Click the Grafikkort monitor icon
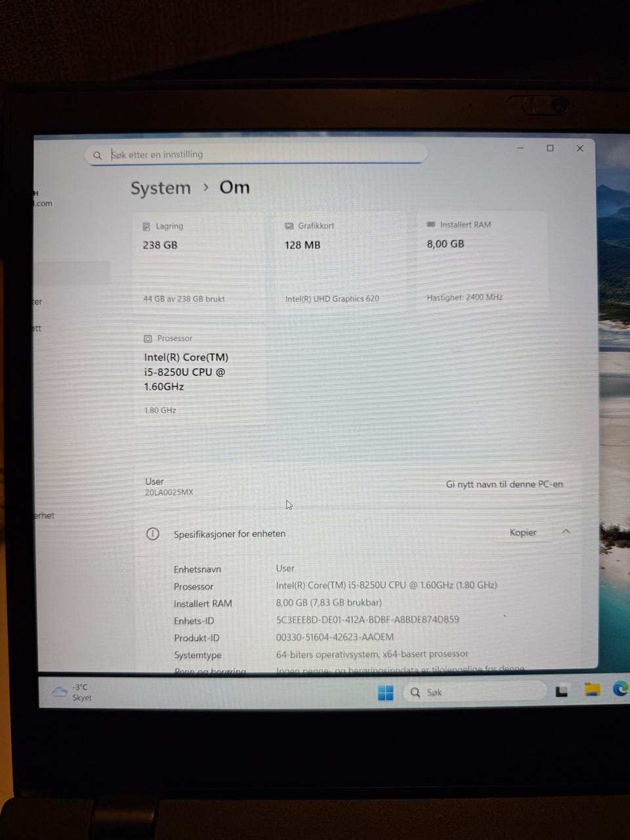Image resolution: width=630 pixels, height=840 pixels. [x=289, y=226]
